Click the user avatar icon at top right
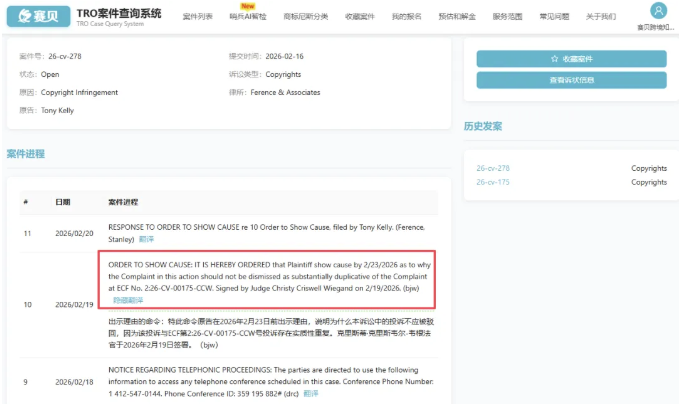Screen dimensions: 682x404 [x=658, y=11]
